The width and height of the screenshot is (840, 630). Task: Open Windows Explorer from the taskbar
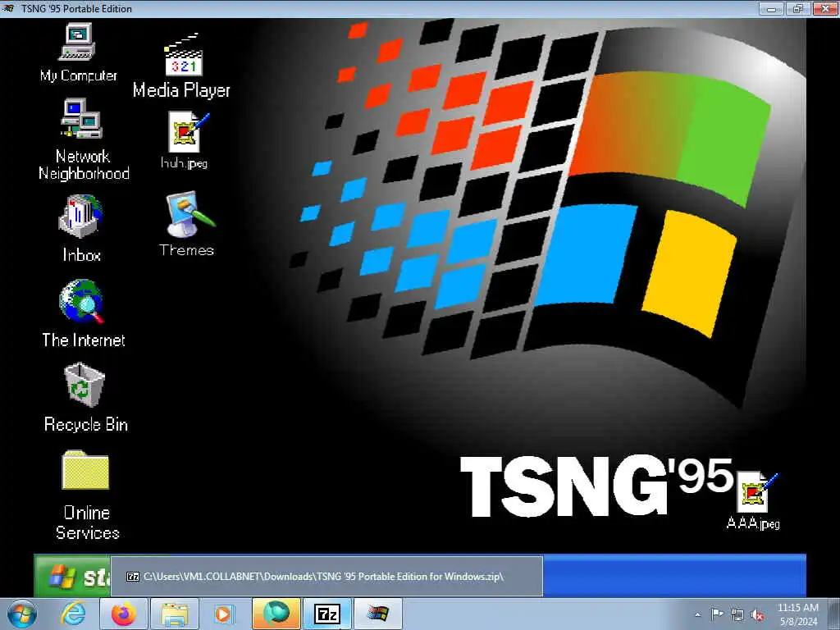point(174,614)
